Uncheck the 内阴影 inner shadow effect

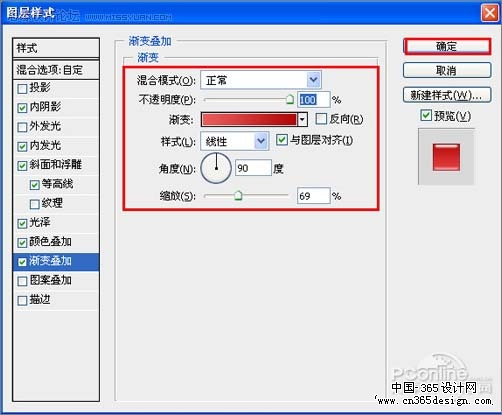coord(22,108)
